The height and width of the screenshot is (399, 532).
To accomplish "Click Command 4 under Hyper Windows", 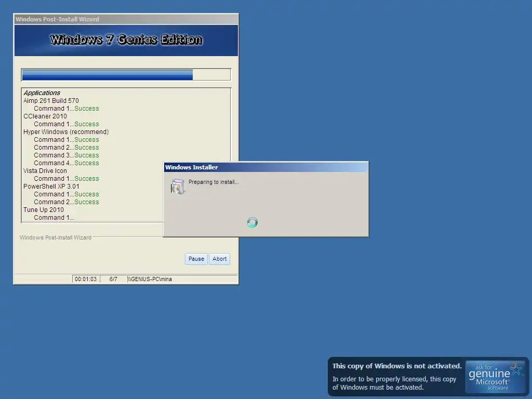I will point(66,163).
